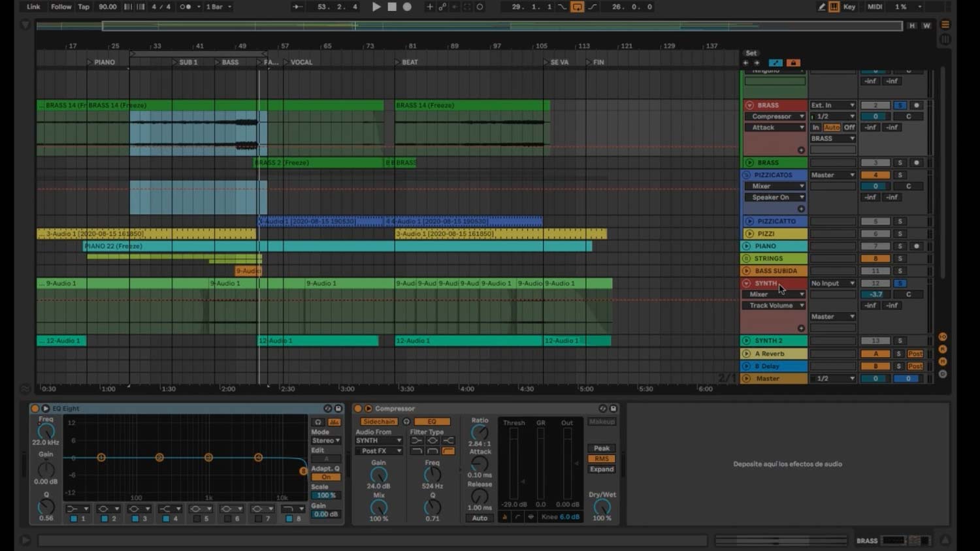Unfold the PIANO track
The height and width of the screenshot is (551, 980).
pos(746,246)
